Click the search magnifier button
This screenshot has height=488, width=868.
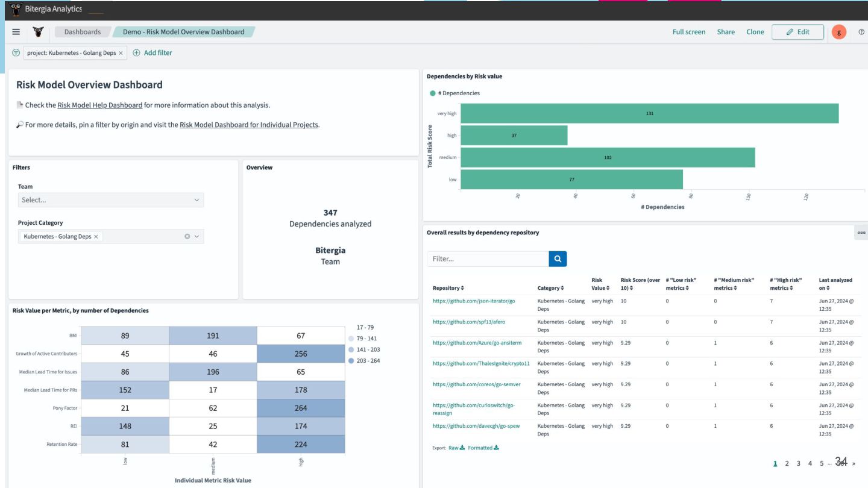pyautogui.click(x=558, y=258)
